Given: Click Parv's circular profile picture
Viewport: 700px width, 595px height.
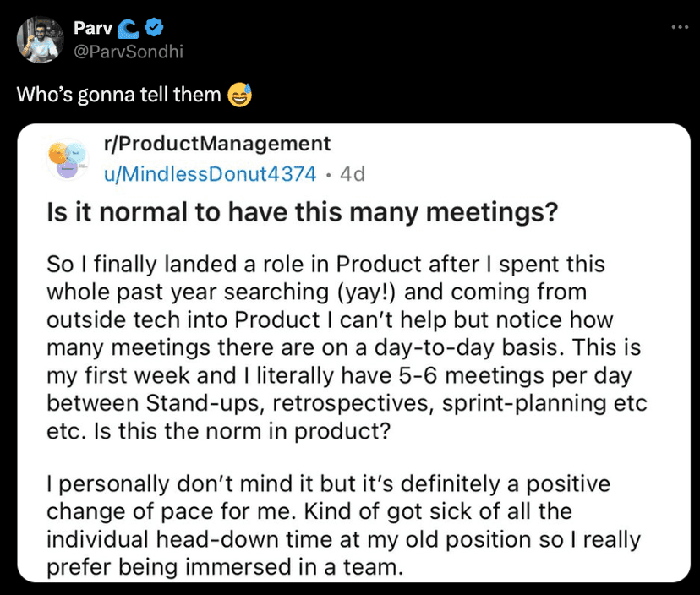Looking at the screenshot, I should coord(40,40).
